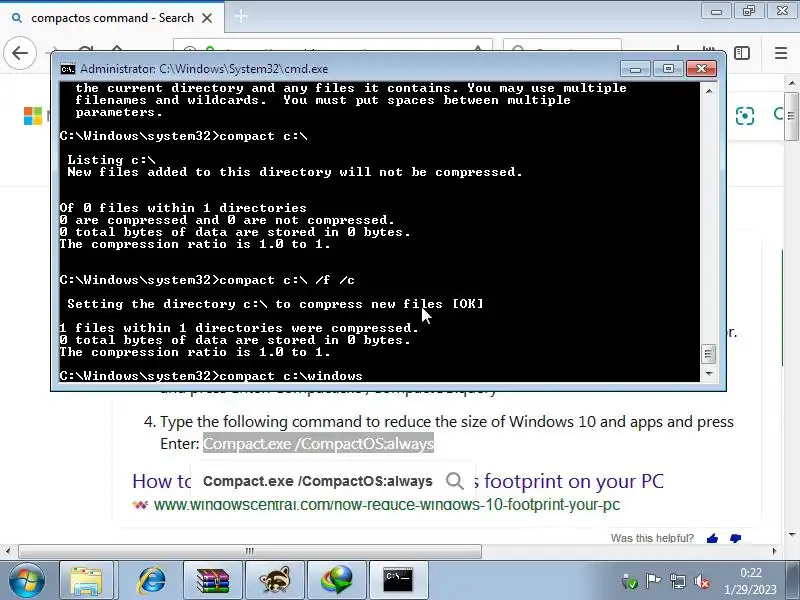
Task: Click the browser page scrollbar up arrow
Action: (791, 83)
